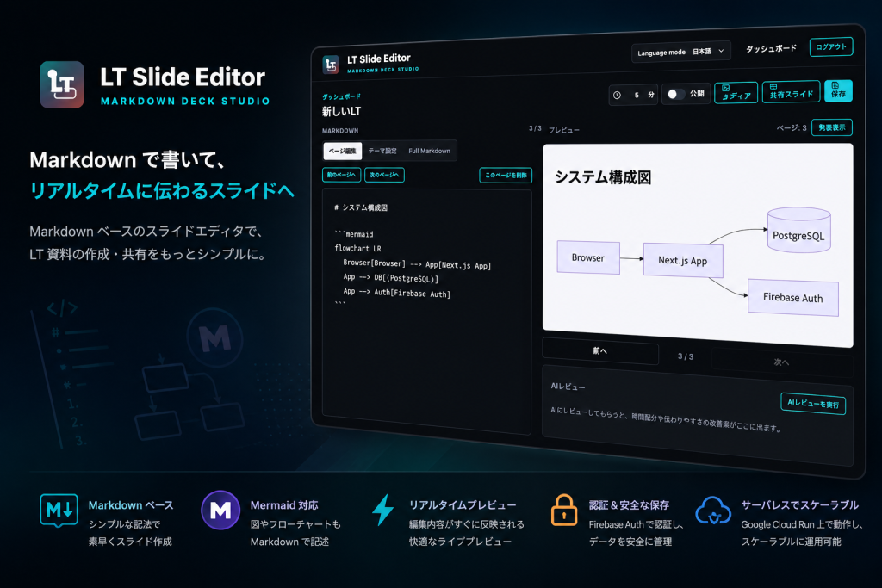This screenshot has width=882, height=588.
Task: Click the 次へ button under preview
Action: (x=781, y=362)
